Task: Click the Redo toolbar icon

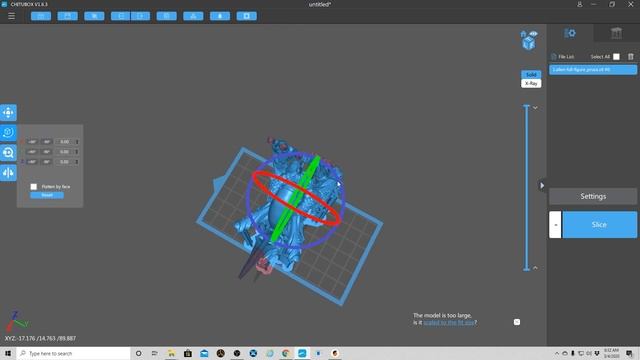Action: pyautogui.click(x=140, y=16)
